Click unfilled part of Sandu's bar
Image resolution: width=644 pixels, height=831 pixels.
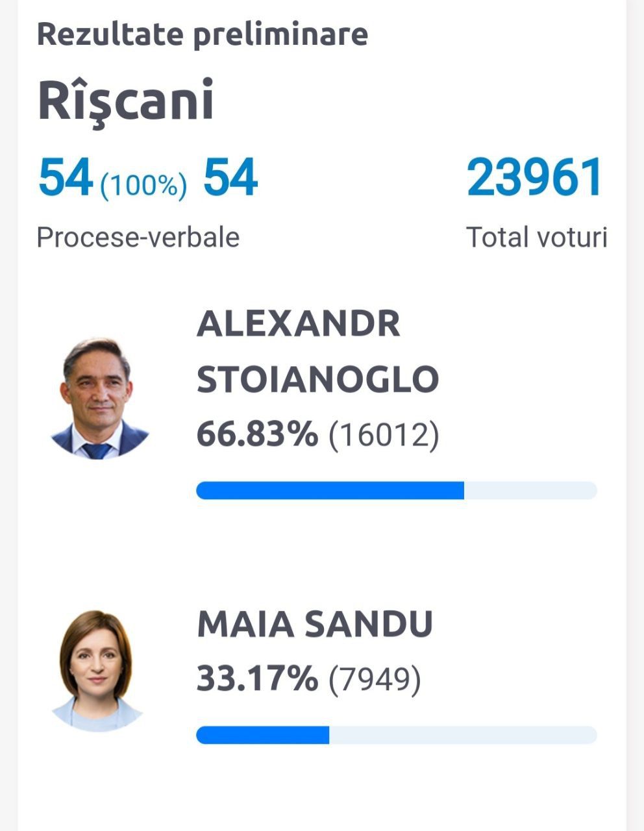click(463, 735)
